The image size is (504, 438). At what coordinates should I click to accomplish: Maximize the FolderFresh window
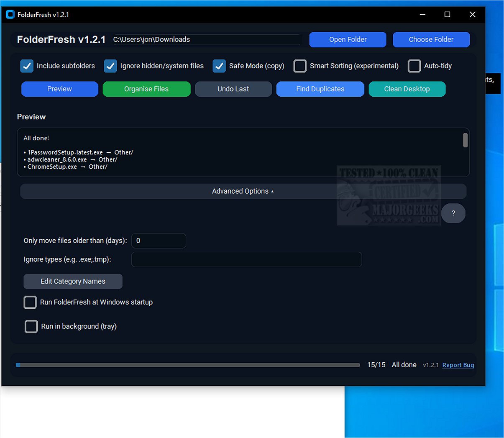pos(447,15)
